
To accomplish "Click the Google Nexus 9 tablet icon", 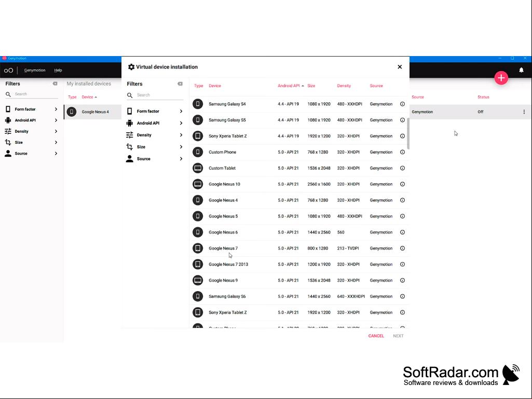I will click(198, 280).
